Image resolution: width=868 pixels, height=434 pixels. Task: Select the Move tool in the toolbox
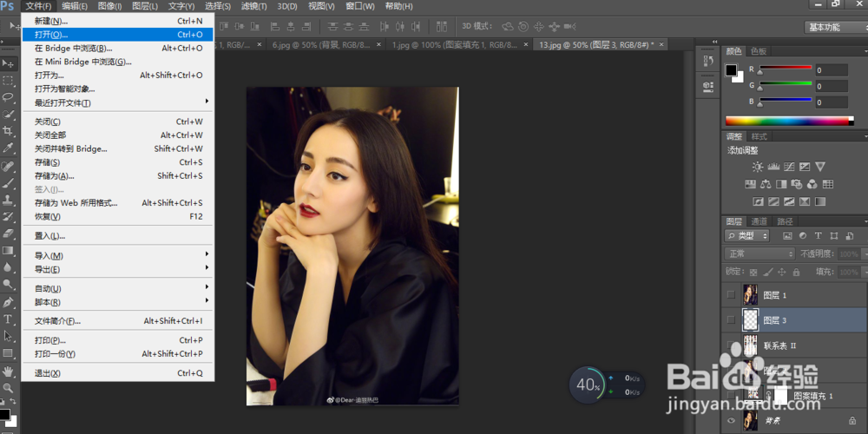[x=9, y=63]
